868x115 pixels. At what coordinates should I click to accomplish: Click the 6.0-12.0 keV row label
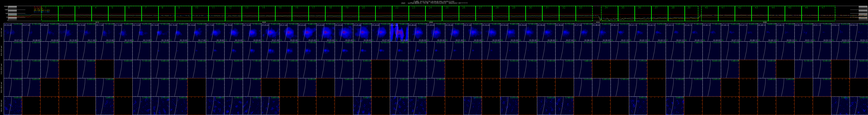[x=2, y=51]
